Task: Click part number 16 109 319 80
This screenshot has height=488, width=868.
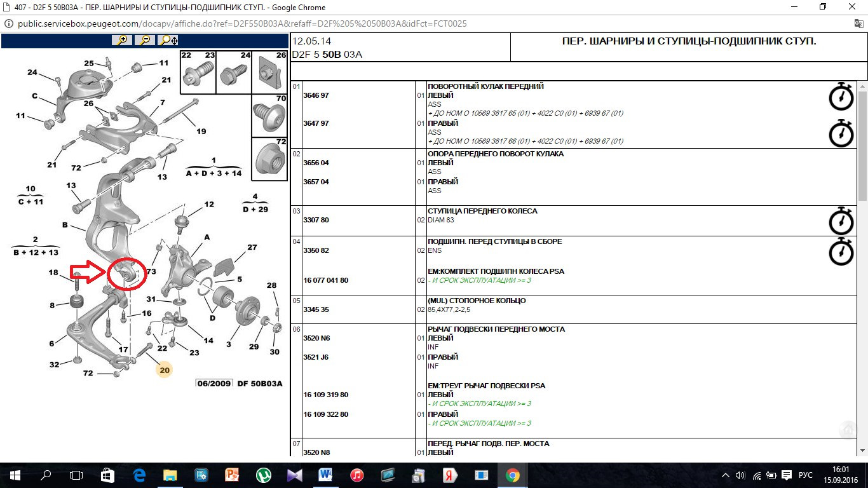Action: tap(326, 395)
